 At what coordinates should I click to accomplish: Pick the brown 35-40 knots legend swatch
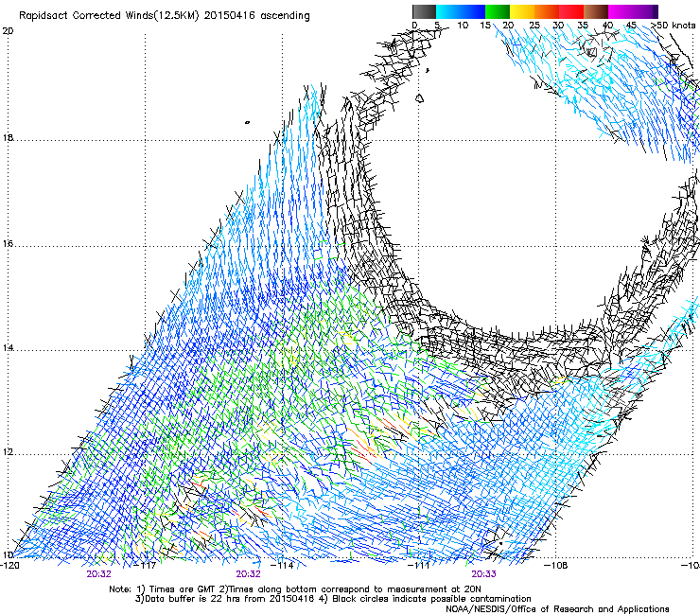click(596, 11)
